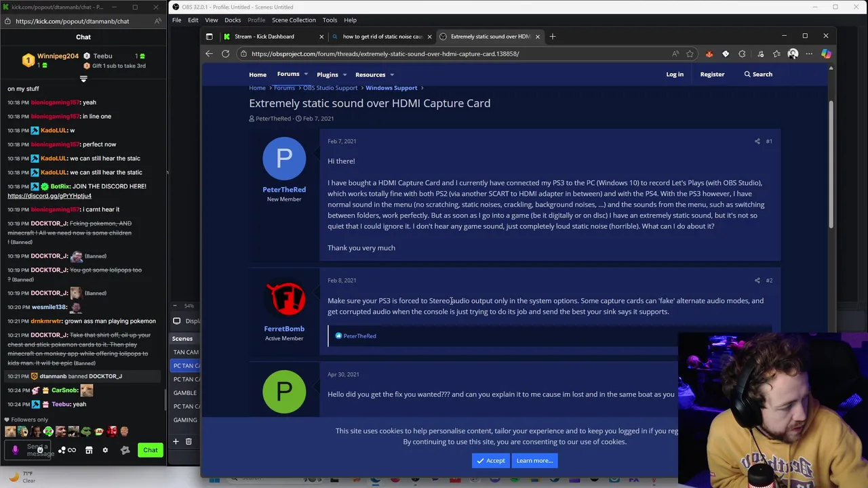Add a new scene in OBS

pyautogui.click(x=176, y=441)
